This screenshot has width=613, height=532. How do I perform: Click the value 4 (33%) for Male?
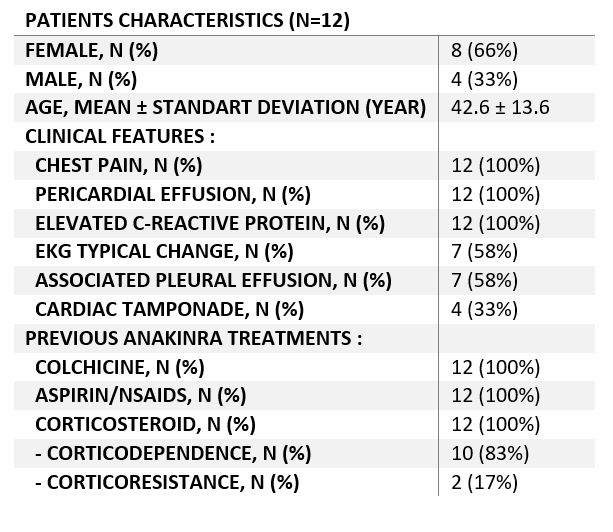[484, 79]
